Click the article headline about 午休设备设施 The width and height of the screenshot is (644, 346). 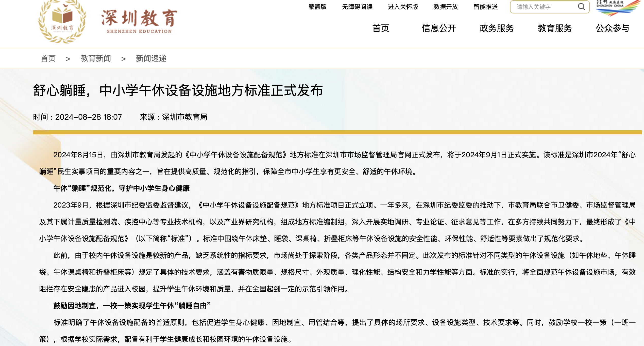click(x=178, y=90)
